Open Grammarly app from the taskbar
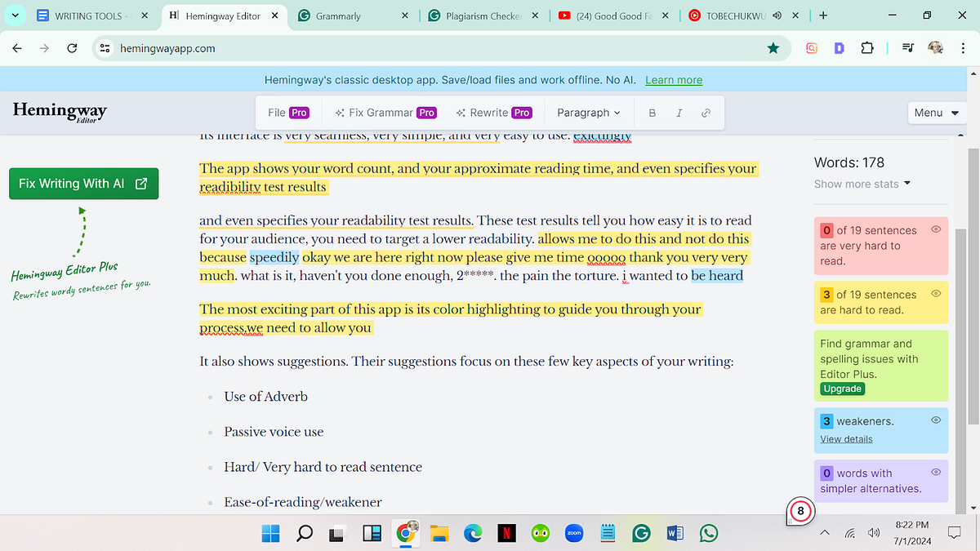The image size is (980, 551). pyautogui.click(x=641, y=534)
